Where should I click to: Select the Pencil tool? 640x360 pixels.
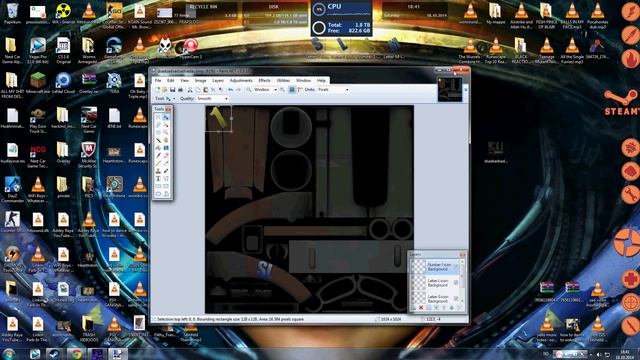click(x=158, y=163)
